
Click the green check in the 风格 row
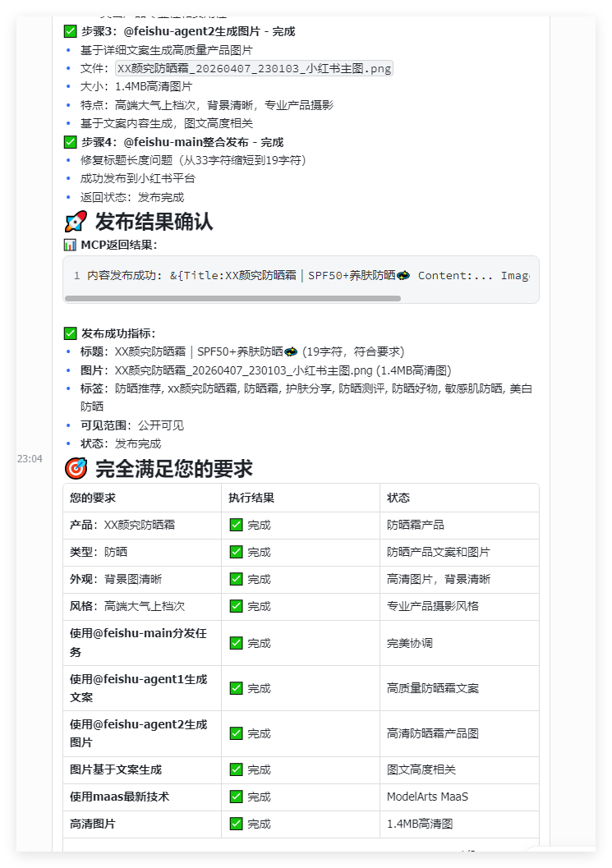click(x=237, y=606)
